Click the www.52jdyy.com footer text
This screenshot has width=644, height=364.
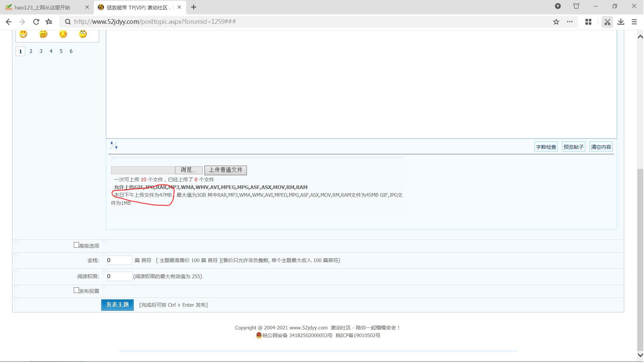[x=309, y=328]
